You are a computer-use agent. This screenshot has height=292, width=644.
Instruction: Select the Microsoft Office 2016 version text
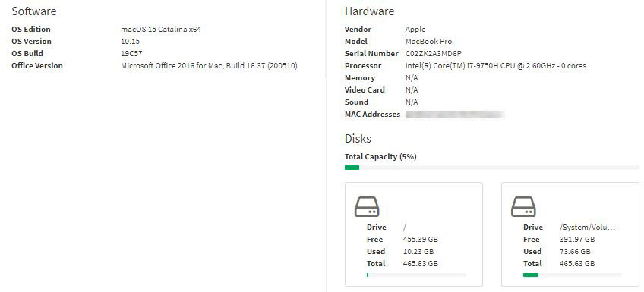point(209,66)
